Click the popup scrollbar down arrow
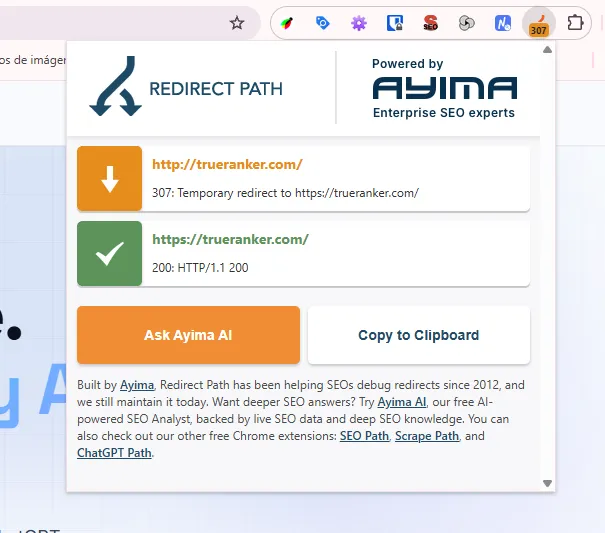Screen dimensions: 605x533 click(547, 483)
